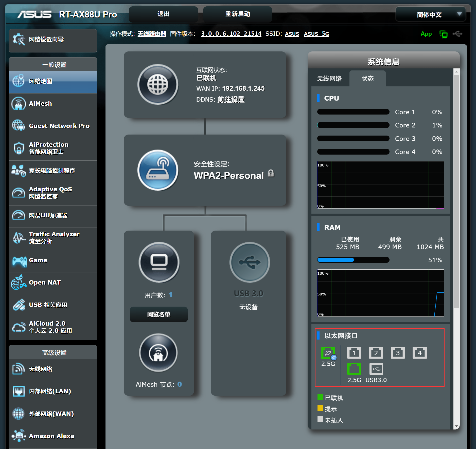Select 网络地图 in the sidebar
Image resolution: width=476 pixels, height=449 pixels.
coord(53,82)
